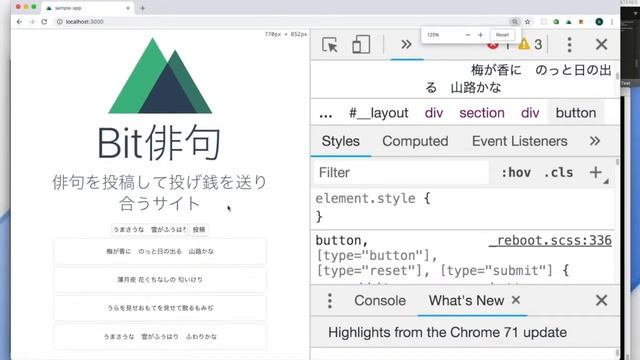Open the drawer three-dot menu
The width and height of the screenshot is (640, 360).
pyautogui.click(x=330, y=301)
